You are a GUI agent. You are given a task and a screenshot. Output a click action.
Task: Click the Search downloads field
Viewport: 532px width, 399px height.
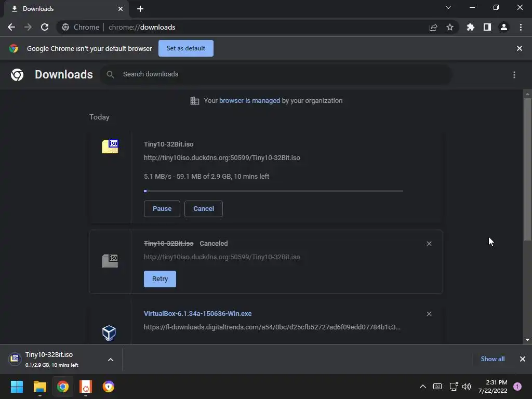coord(275,74)
